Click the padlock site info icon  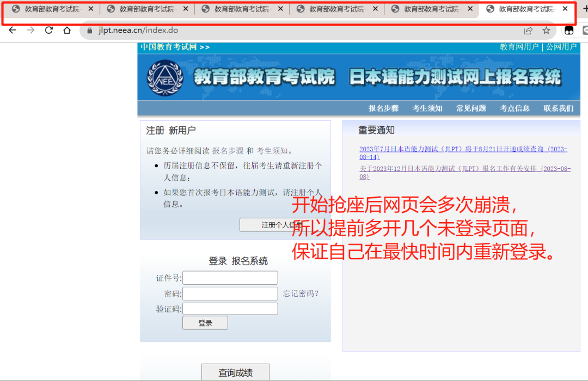90,30
